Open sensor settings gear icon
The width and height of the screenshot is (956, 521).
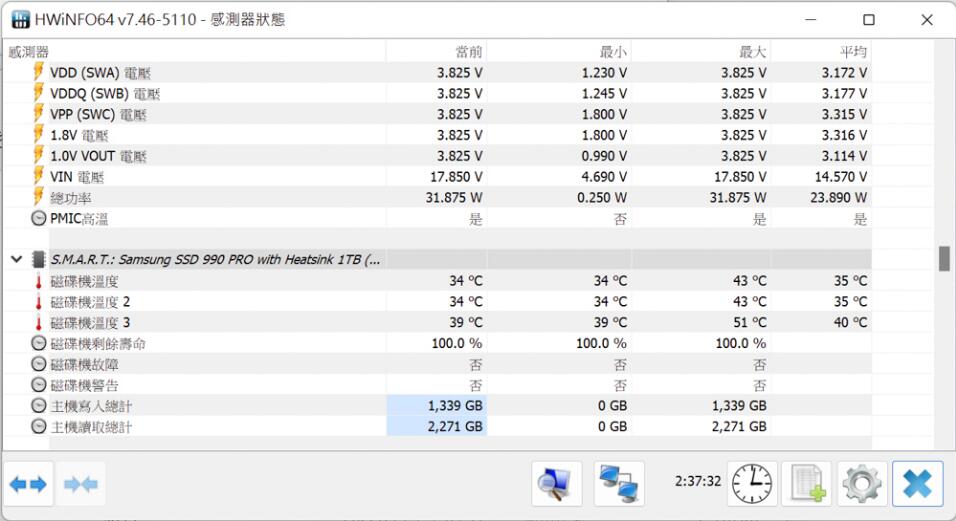click(x=861, y=484)
